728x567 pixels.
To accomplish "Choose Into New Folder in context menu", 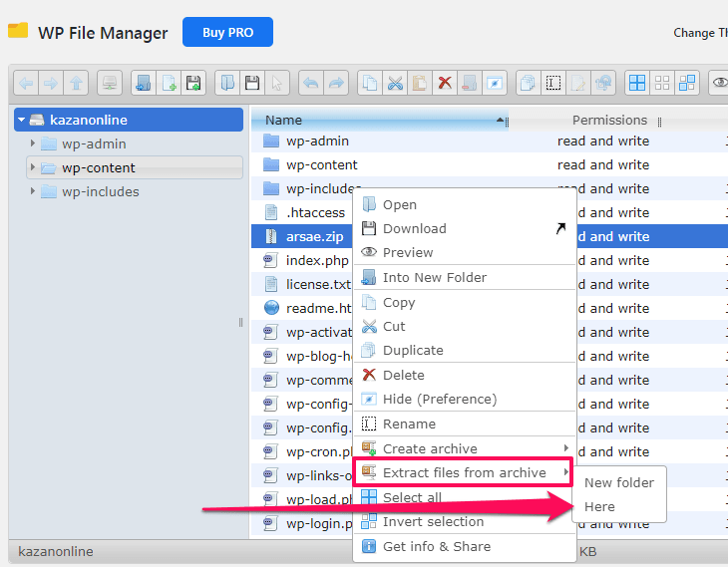I will (x=465, y=277).
